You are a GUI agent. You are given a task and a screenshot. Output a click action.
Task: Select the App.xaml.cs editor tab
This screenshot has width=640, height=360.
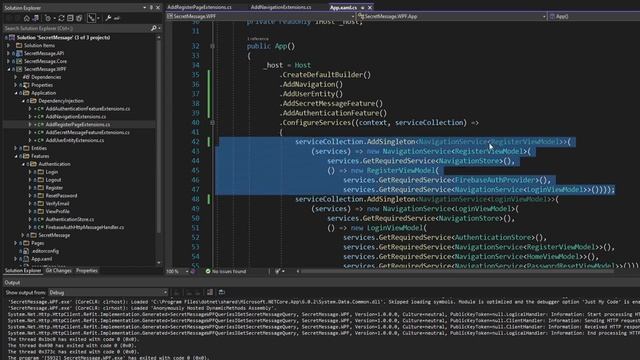pos(343,7)
